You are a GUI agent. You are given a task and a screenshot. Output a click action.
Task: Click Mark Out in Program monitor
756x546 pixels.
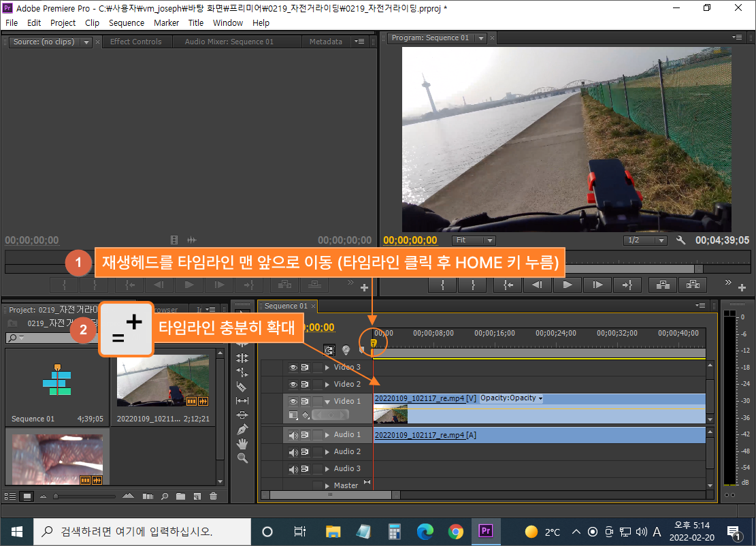tap(473, 285)
